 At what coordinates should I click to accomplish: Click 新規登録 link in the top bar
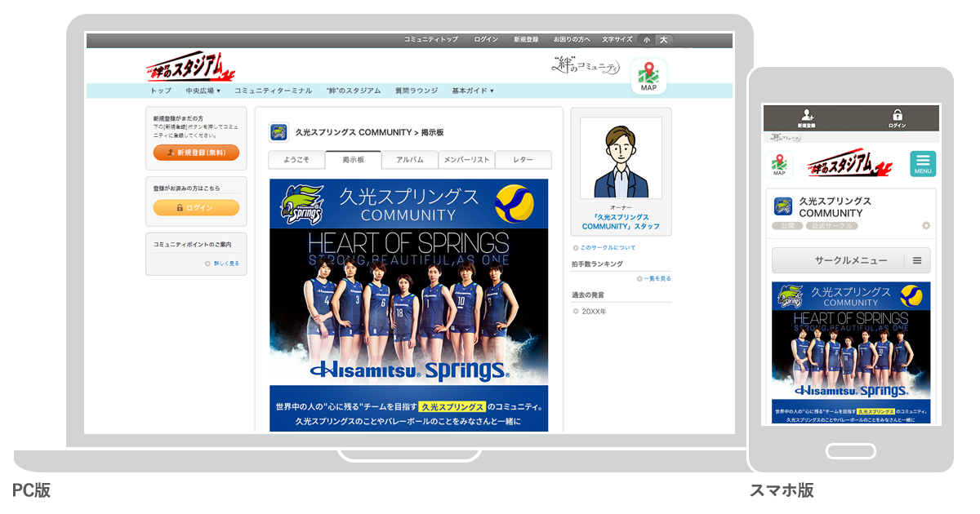[x=526, y=39]
